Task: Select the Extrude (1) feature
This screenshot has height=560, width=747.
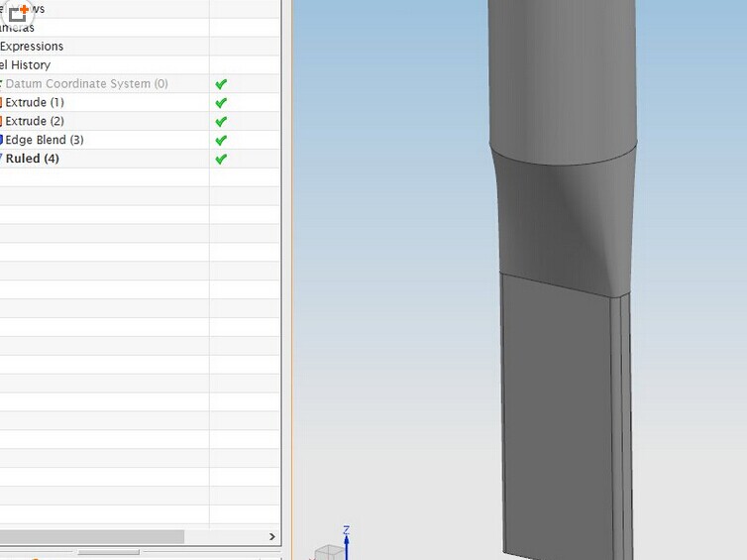Action: click(35, 103)
